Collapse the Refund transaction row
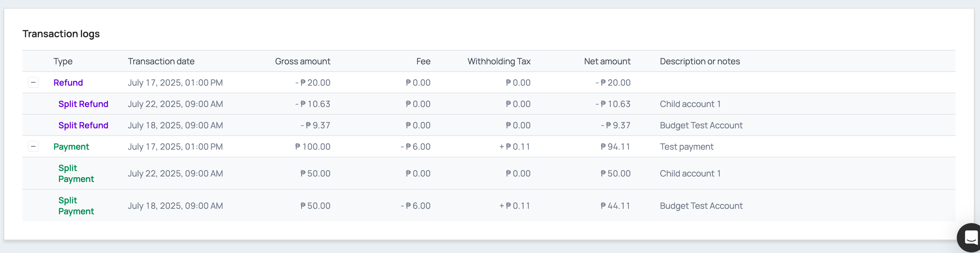Image resolution: width=980 pixels, height=253 pixels. coord(34,82)
